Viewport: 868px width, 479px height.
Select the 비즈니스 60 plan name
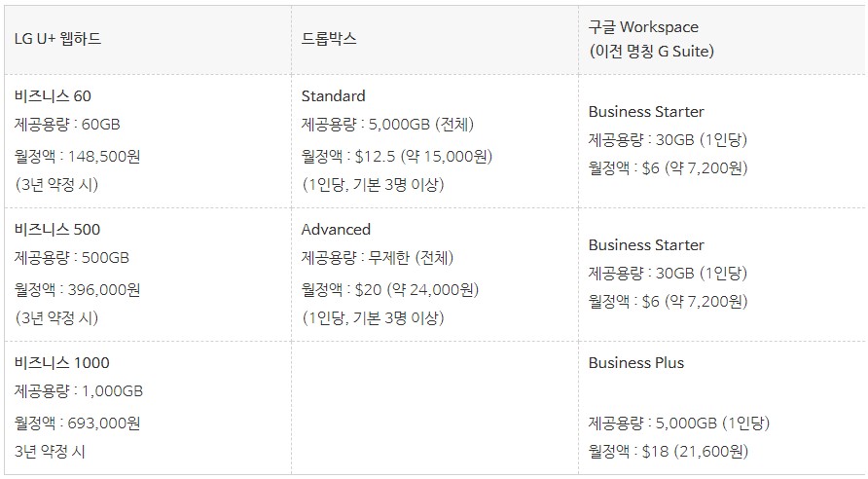(x=54, y=96)
